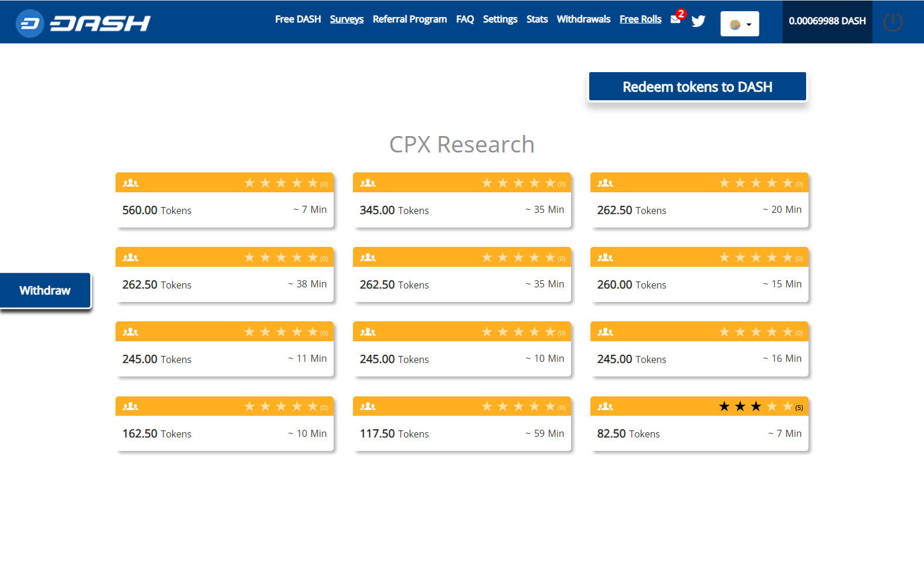Screen dimensions: 924x577
Task: Click the DASH logo
Action: tap(83, 23)
